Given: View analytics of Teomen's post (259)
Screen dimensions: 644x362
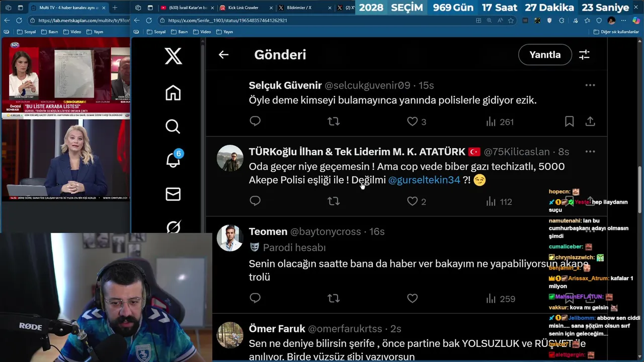Looking at the screenshot, I should pyautogui.click(x=501, y=299).
